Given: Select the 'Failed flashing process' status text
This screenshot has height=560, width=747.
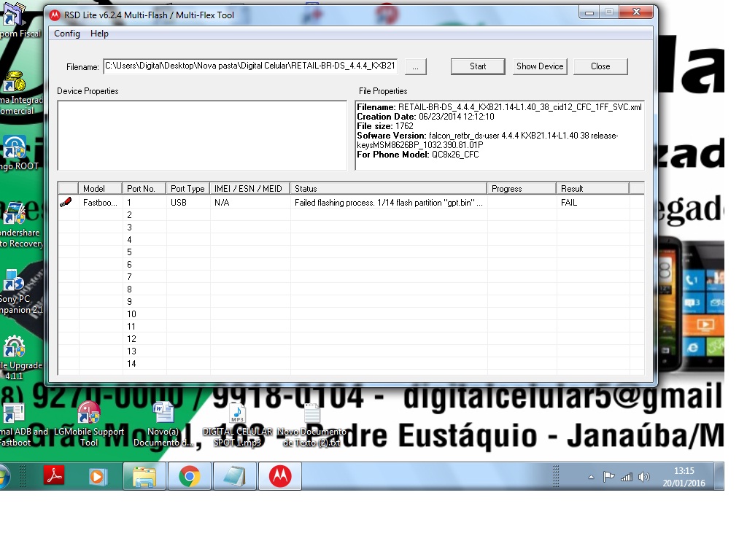Looking at the screenshot, I should [x=388, y=203].
